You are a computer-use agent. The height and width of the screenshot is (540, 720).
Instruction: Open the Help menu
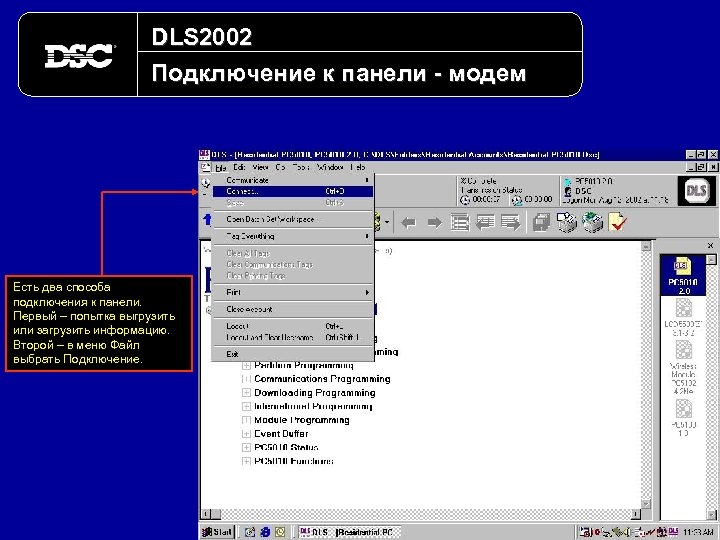[358, 168]
